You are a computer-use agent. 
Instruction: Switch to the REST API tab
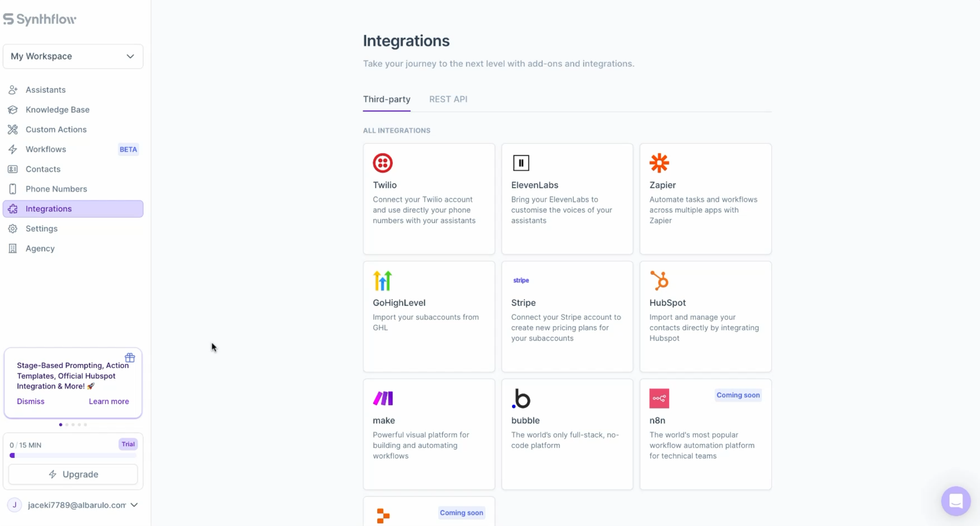coord(448,99)
